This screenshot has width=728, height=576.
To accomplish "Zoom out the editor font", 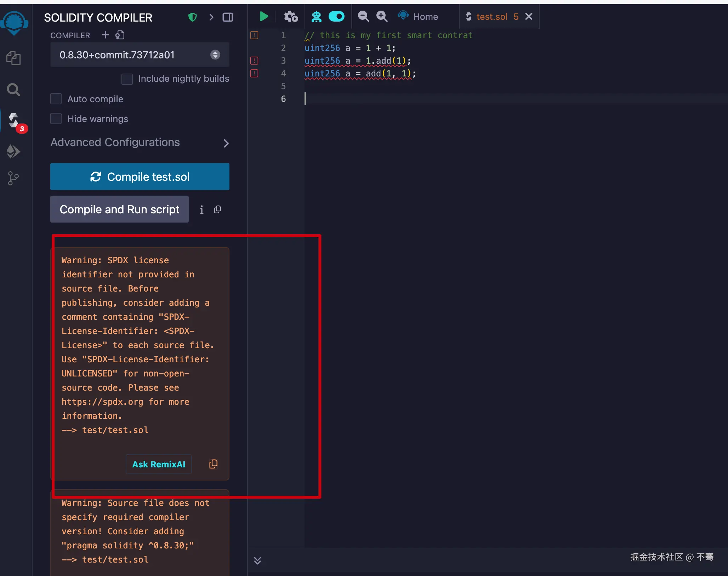I will 363,17.
